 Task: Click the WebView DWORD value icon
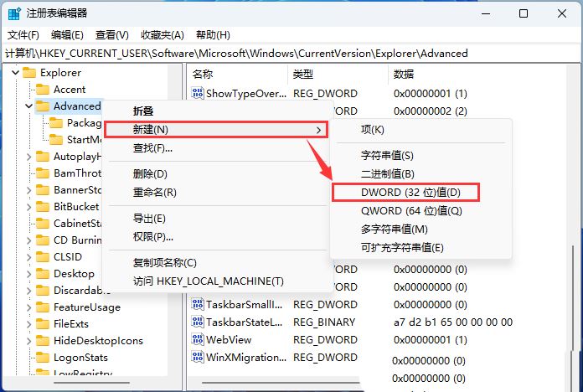point(198,339)
